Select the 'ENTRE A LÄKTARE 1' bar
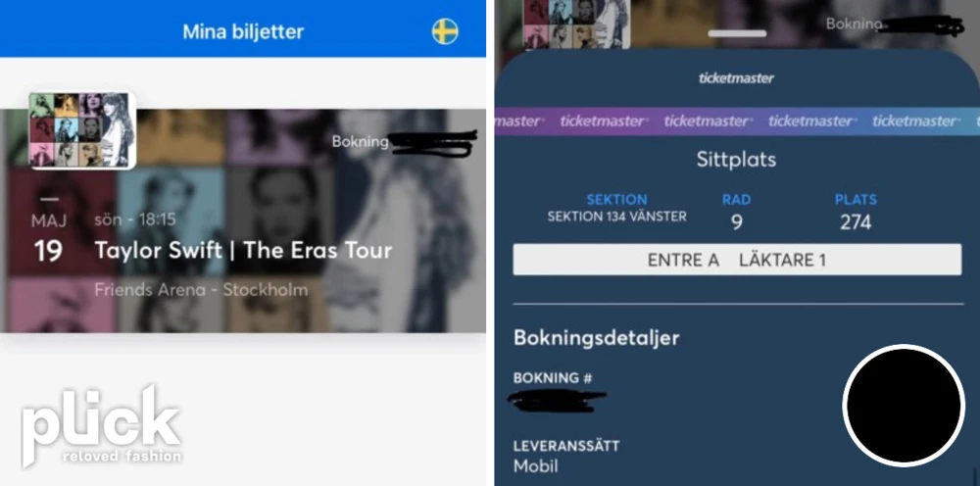The width and height of the screenshot is (980, 486). [737, 260]
